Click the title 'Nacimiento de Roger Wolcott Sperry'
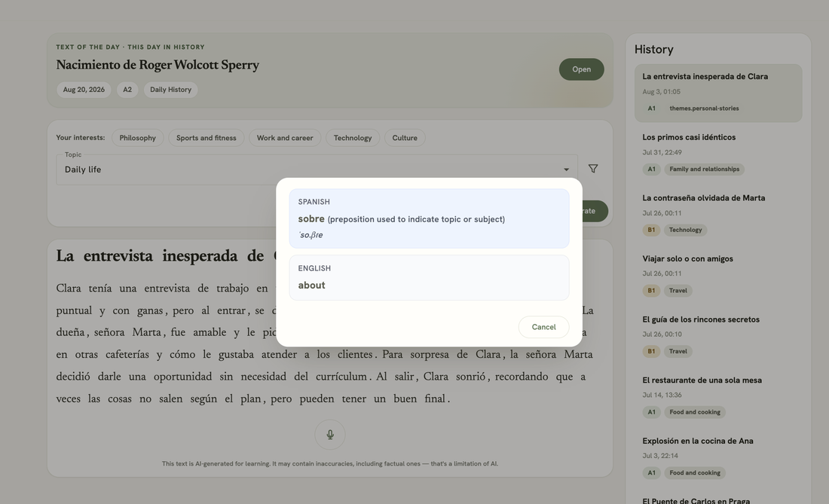 (x=158, y=65)
